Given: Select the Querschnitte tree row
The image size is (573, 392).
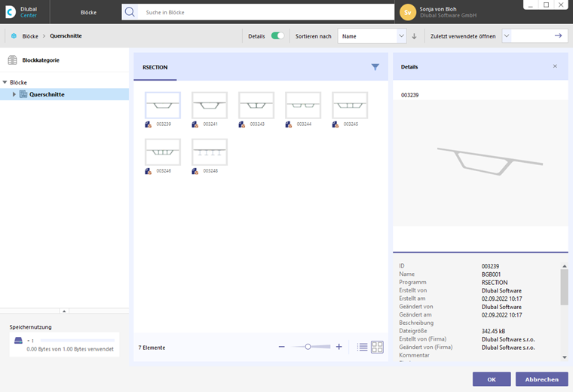Looking at the screenshot, I should tap(64, 94).
